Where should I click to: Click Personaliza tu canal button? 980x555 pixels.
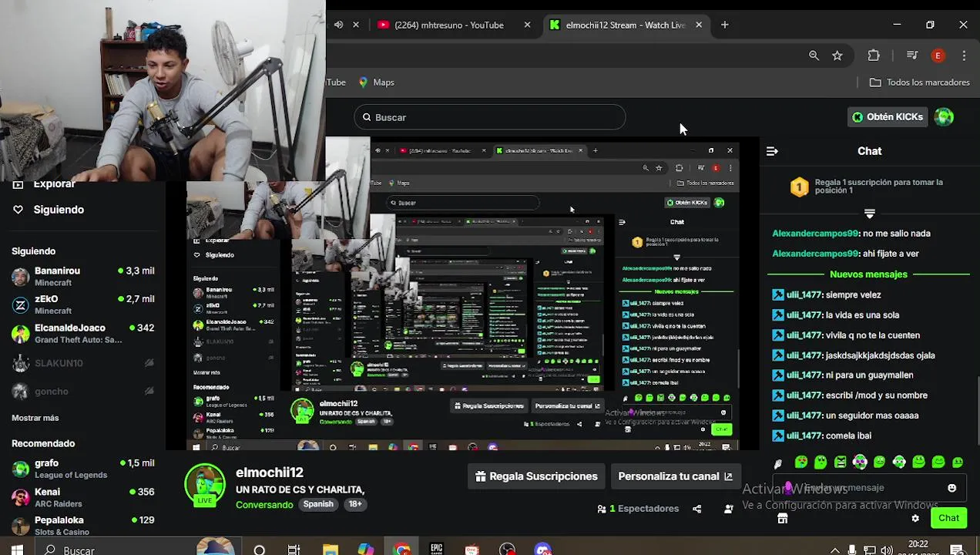[x=675, y=476]
